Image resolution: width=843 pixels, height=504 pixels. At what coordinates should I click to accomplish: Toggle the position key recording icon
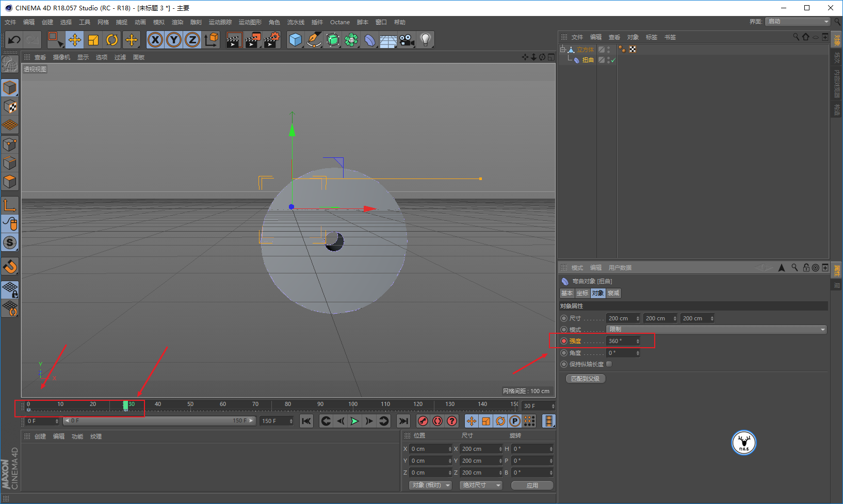point(472,421)
